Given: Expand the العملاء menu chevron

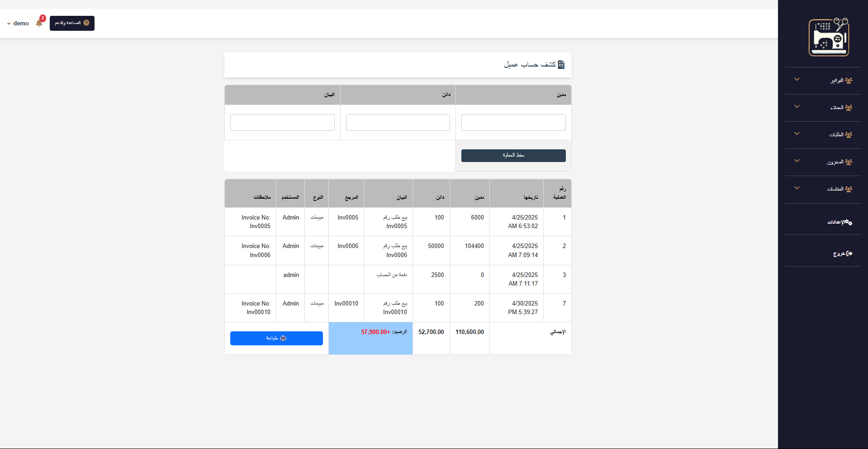Looking at the screenshot, I should (x=797, y=106).
